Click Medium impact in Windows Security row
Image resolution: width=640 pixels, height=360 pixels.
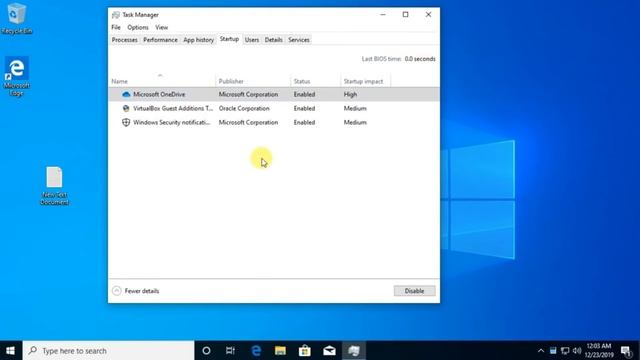[355, 122]
